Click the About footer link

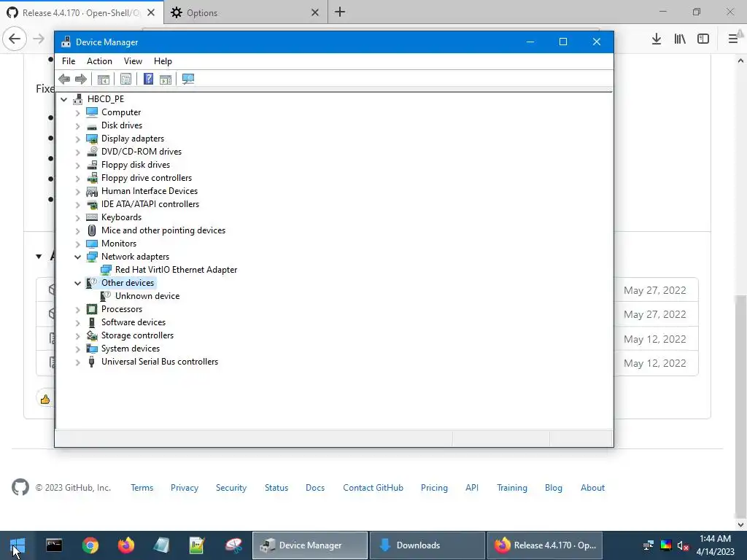click(592, 488)
